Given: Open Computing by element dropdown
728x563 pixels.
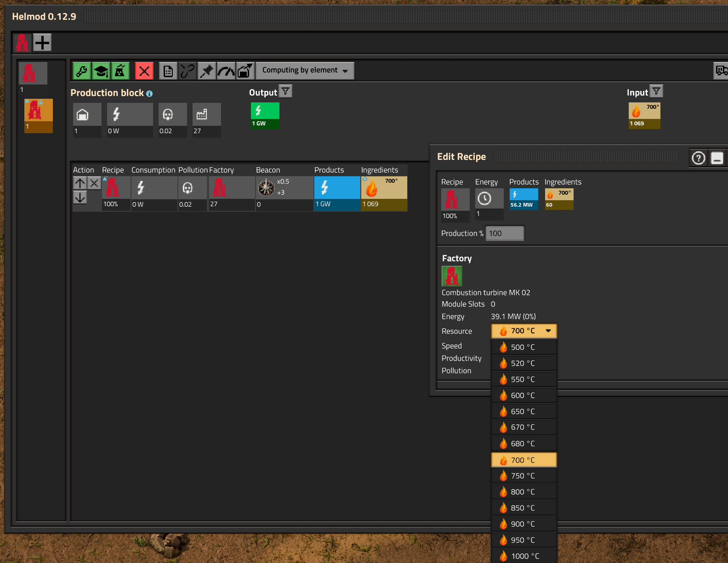Looking at the screenshot, I should [305, 70].
